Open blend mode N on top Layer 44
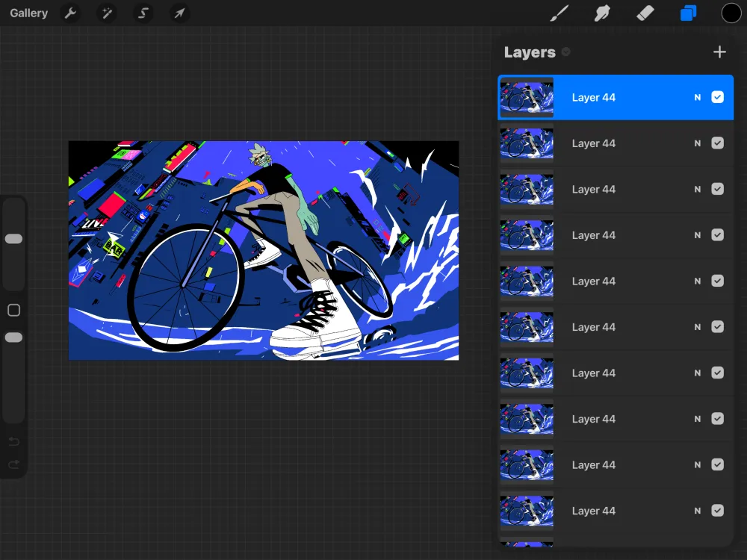The height and width of the screenshot is (560, 747). click(x=698, y=97)
